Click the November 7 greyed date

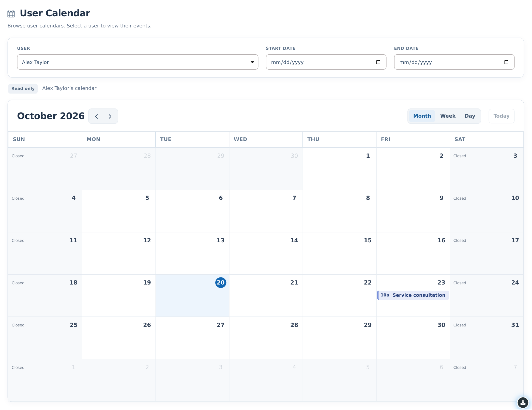[x=515, y=367]
